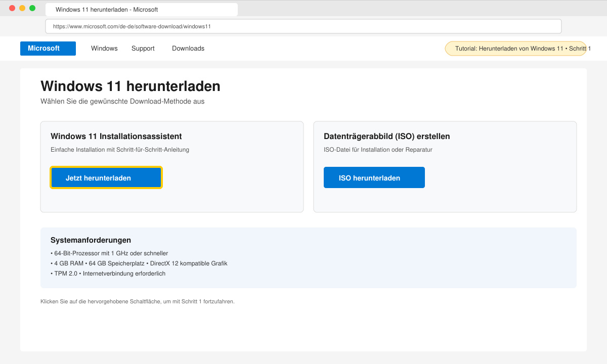Image resolution: width=607 pixels, height=364 pixels.
Task: Click the Microsoft logo button
Action: 48,49
